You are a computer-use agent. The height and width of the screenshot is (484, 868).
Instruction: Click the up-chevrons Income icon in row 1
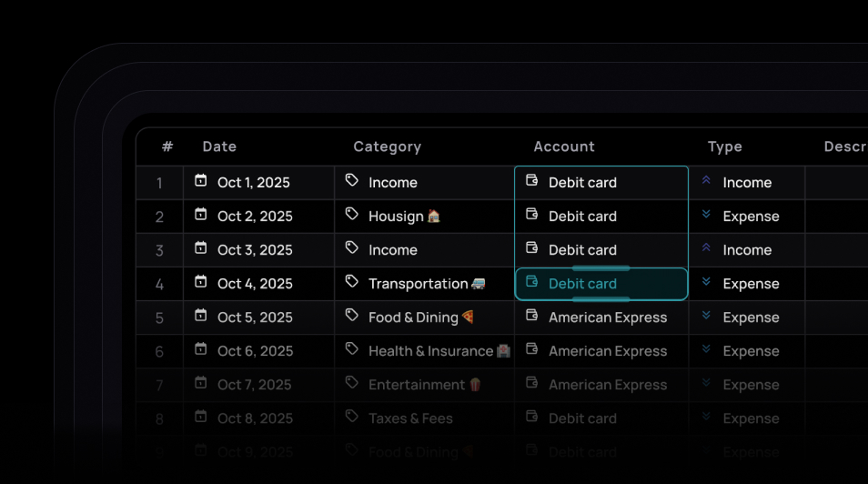[706, 181]
